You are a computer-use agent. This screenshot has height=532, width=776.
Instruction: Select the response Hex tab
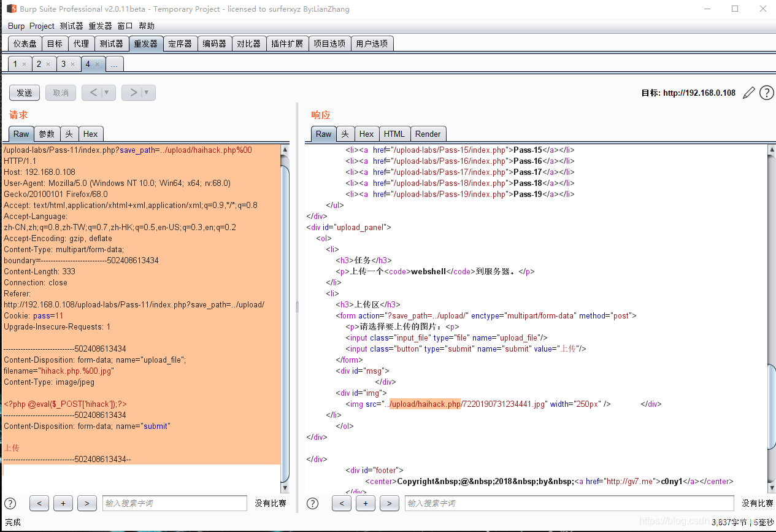(x=367, y=134)
